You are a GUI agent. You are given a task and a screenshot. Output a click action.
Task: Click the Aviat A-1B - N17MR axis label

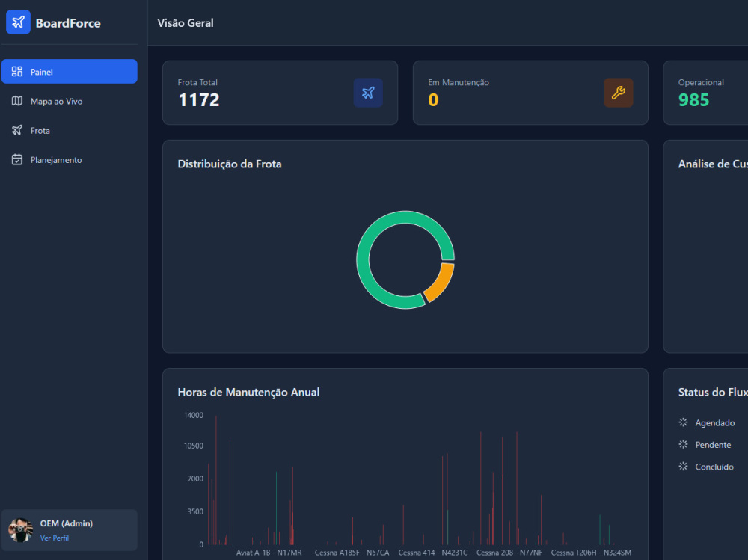click(x=269, y=553)
